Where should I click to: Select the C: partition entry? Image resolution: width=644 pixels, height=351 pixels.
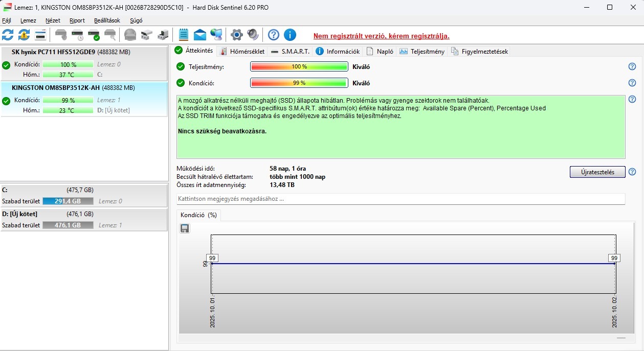84,195
